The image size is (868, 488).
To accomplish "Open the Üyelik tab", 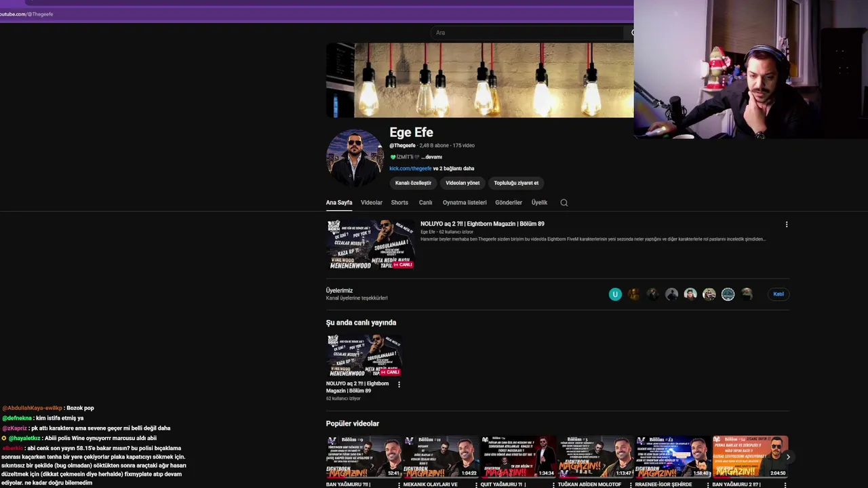I will click(x=539, y=203).
